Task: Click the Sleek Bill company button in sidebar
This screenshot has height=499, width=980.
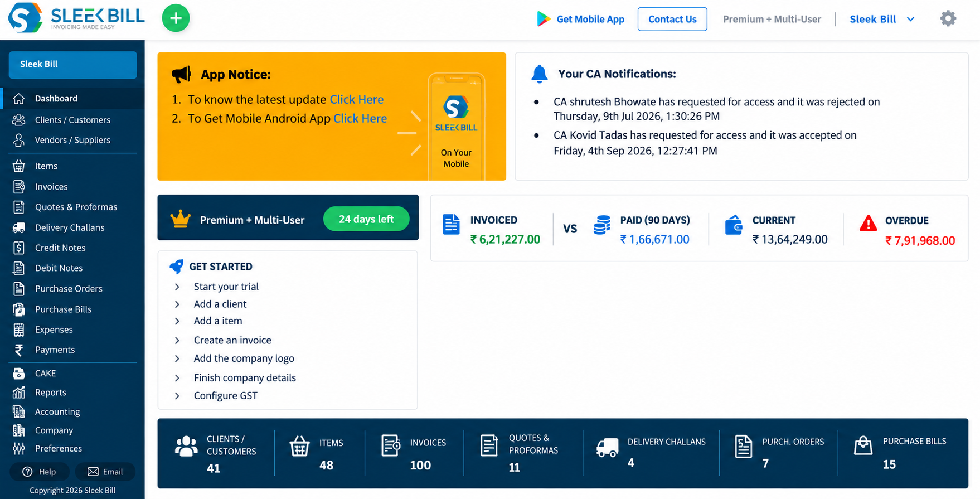Action: tap(72, 65)
